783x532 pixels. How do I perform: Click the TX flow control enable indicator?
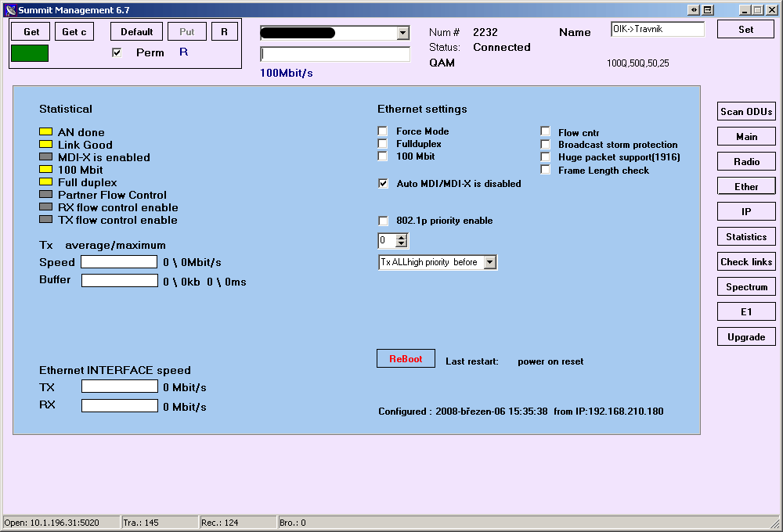click(x=46, y=219)
